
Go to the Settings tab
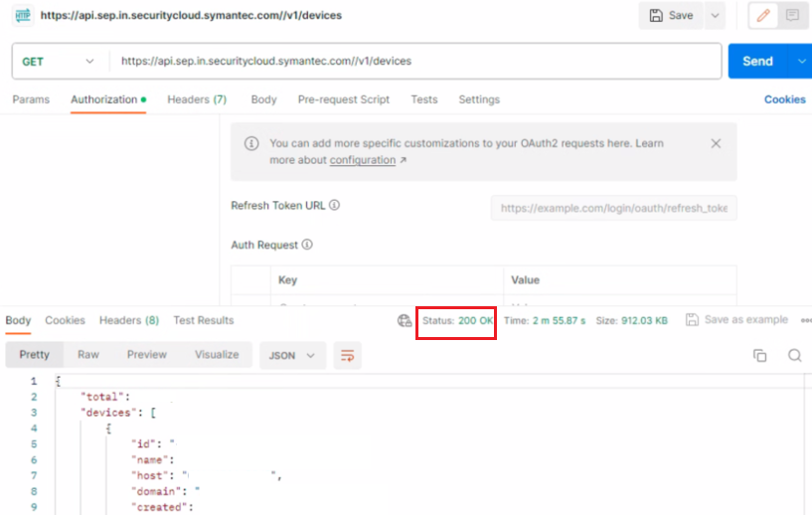click(x=479, y=99)
